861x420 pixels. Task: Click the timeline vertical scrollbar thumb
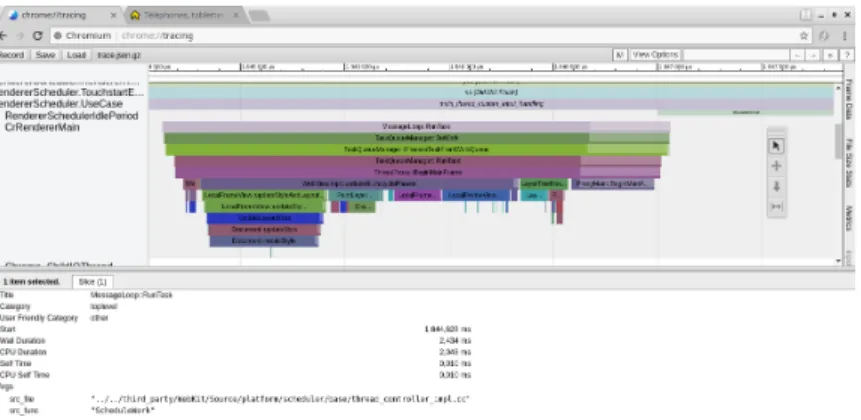(838, 141)
